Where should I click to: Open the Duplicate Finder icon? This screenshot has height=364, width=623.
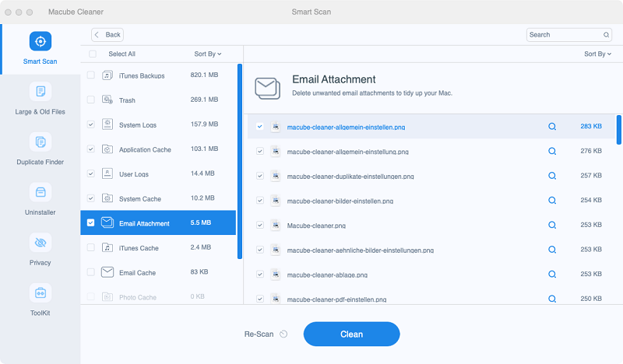tap(40, 142)
